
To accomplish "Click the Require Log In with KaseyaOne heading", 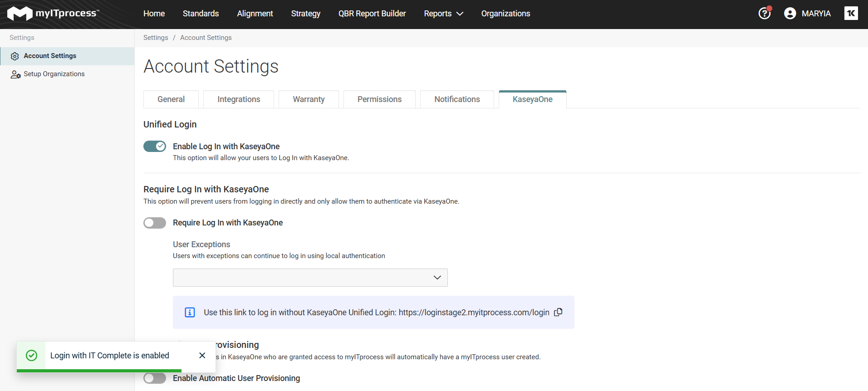I will tap(206, 189).
